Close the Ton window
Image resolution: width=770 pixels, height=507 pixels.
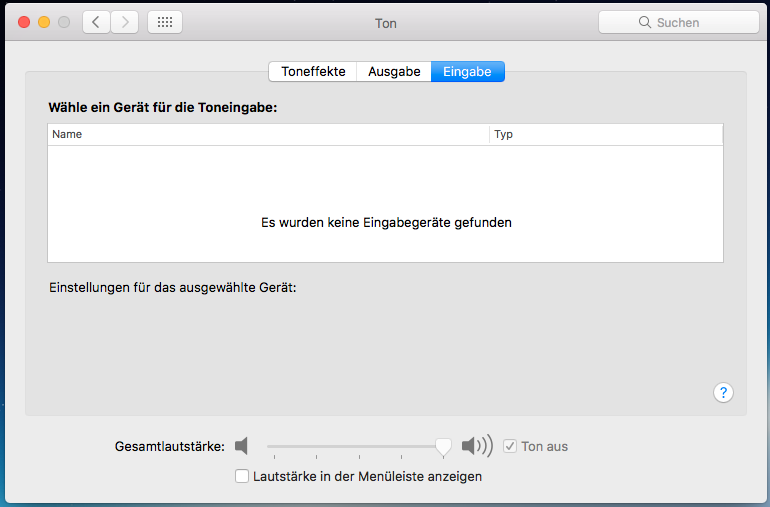pos(25,22)
